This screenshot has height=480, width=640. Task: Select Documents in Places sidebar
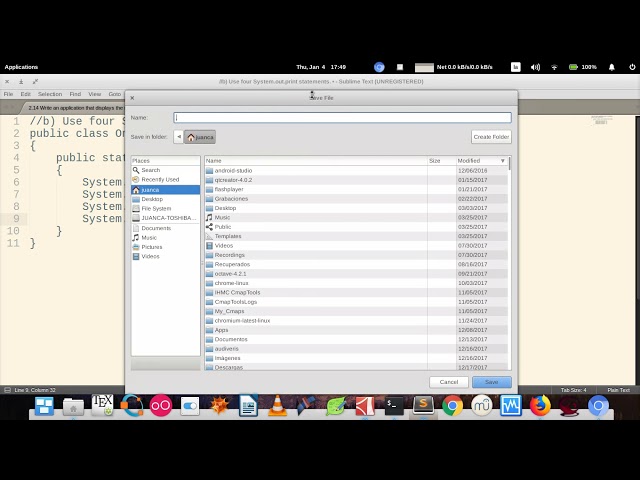click(166, 228)
